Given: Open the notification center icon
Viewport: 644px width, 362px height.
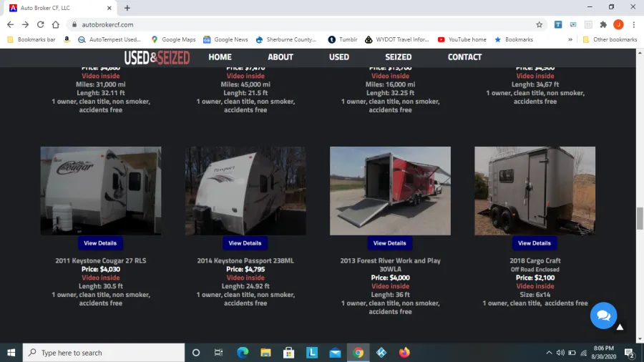Looking at the screenshot, I should pos(629,353).
